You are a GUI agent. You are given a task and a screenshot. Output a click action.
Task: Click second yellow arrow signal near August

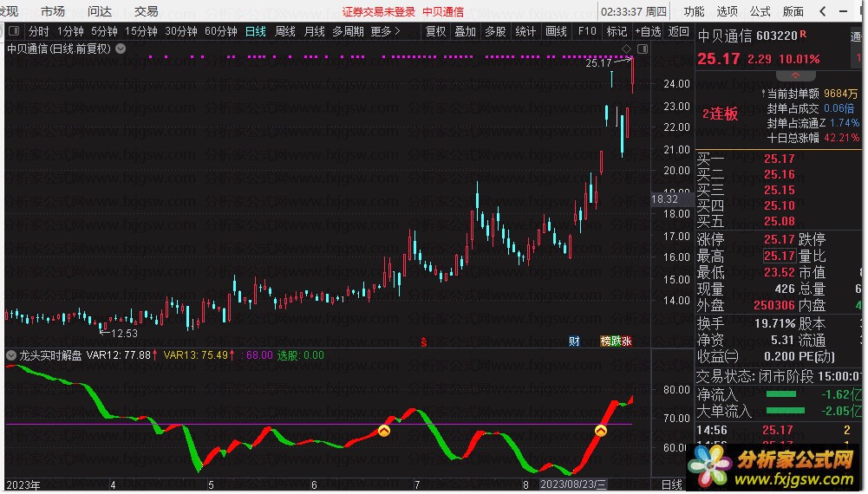click(x=601, y=431)
